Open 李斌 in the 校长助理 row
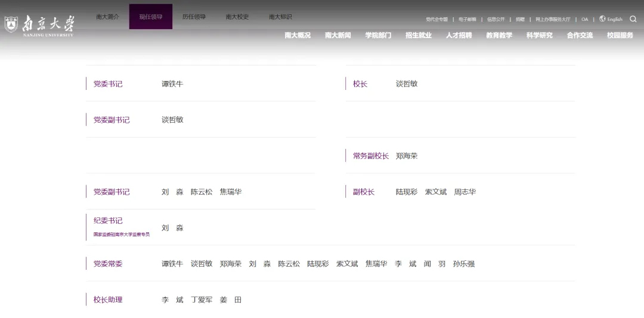Image resolution: width=644 pixels, height=318 pixels. (x=172, y=300)
